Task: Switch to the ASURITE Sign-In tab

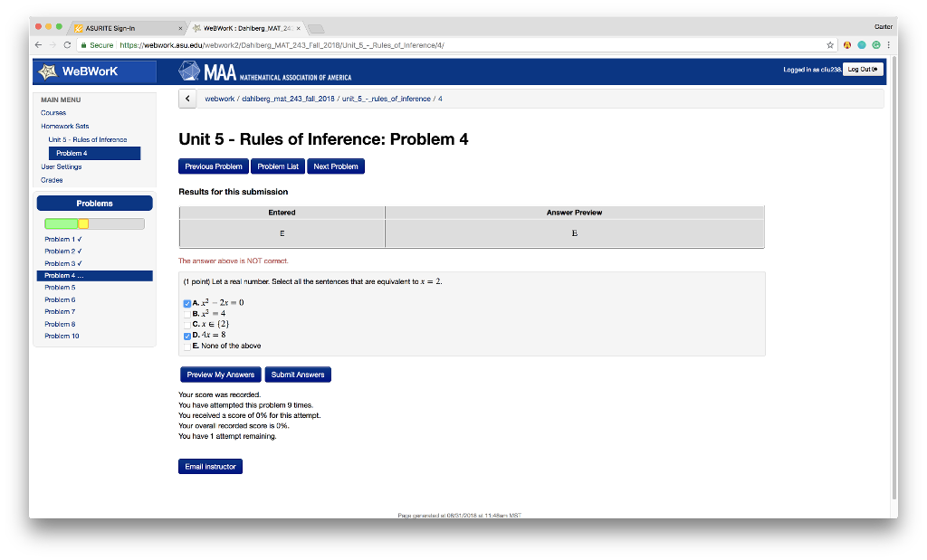Action: click(x=127, y=28)
